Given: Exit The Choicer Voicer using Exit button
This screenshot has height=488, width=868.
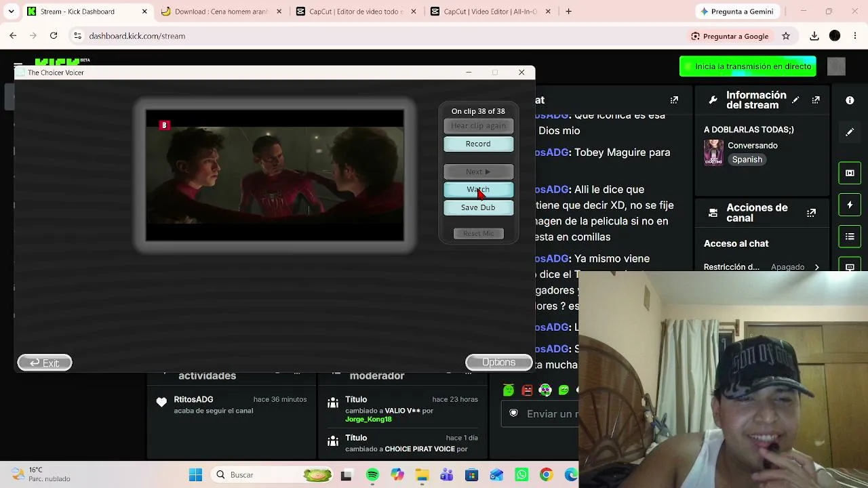Looking at the screenshot, I should 45,363.
